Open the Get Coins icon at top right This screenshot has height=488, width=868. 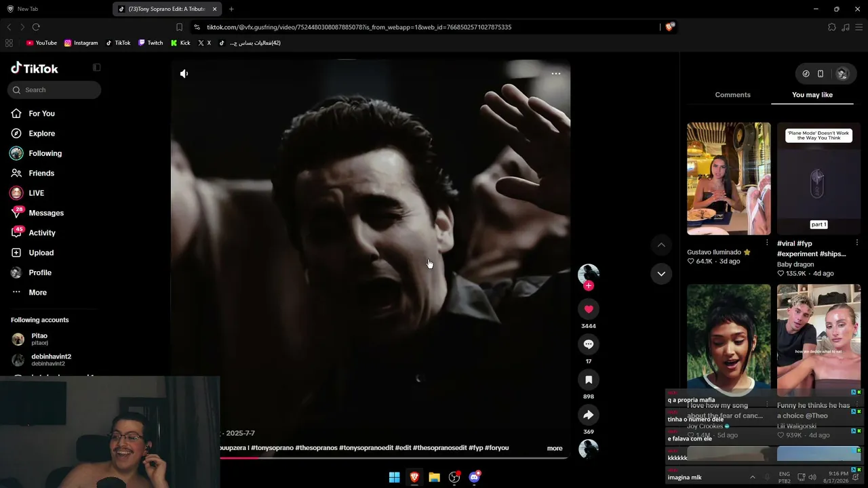pos(806,74)
